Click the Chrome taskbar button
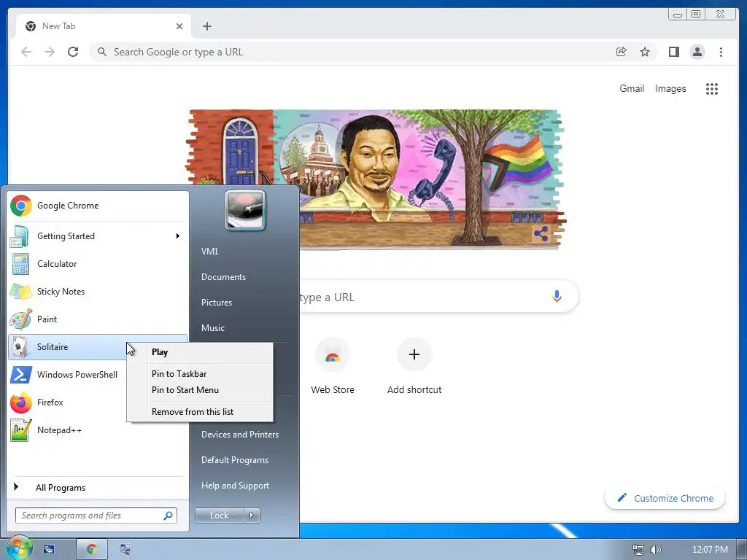Screen dimensions: 747x560 pos(92,550)
